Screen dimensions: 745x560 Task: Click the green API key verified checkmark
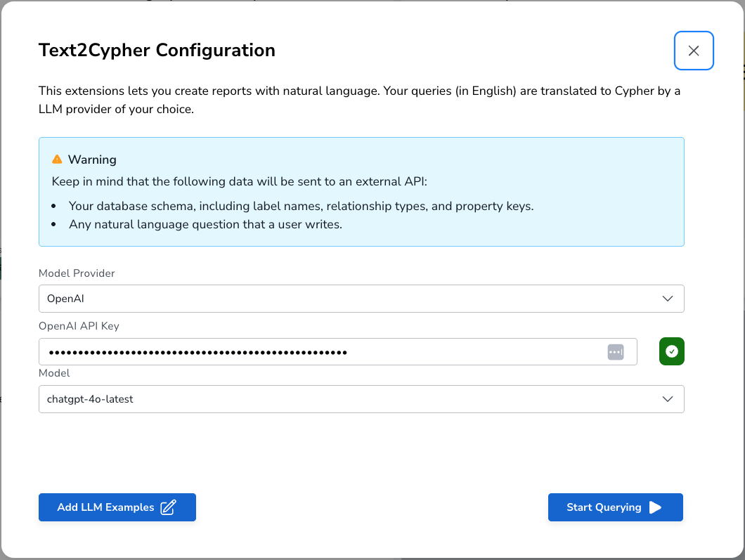(671, 351)
